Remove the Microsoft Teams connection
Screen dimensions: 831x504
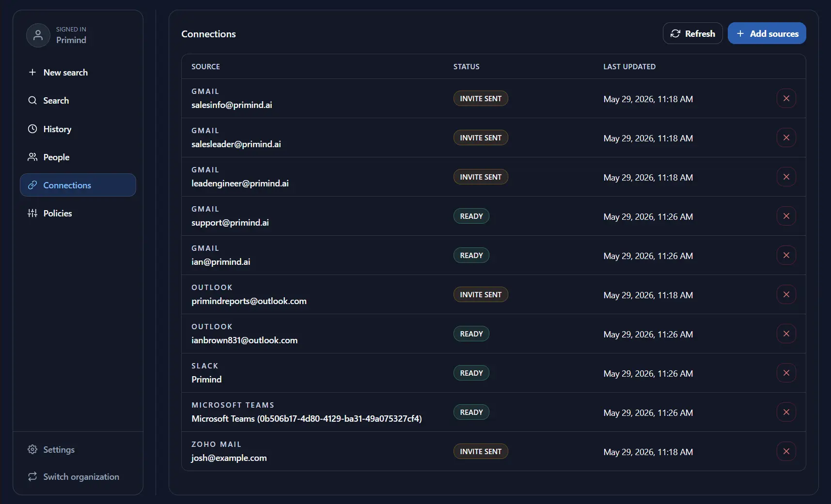(x=786, y=412)
